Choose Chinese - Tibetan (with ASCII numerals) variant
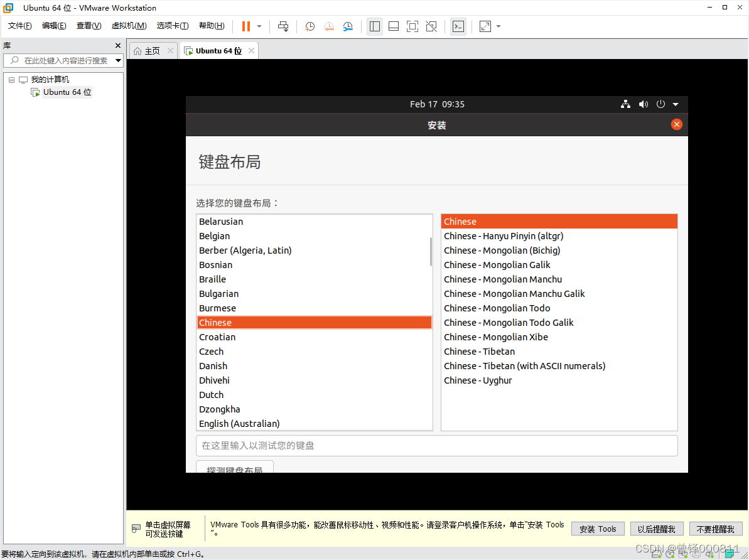 [x=559, y=366]
